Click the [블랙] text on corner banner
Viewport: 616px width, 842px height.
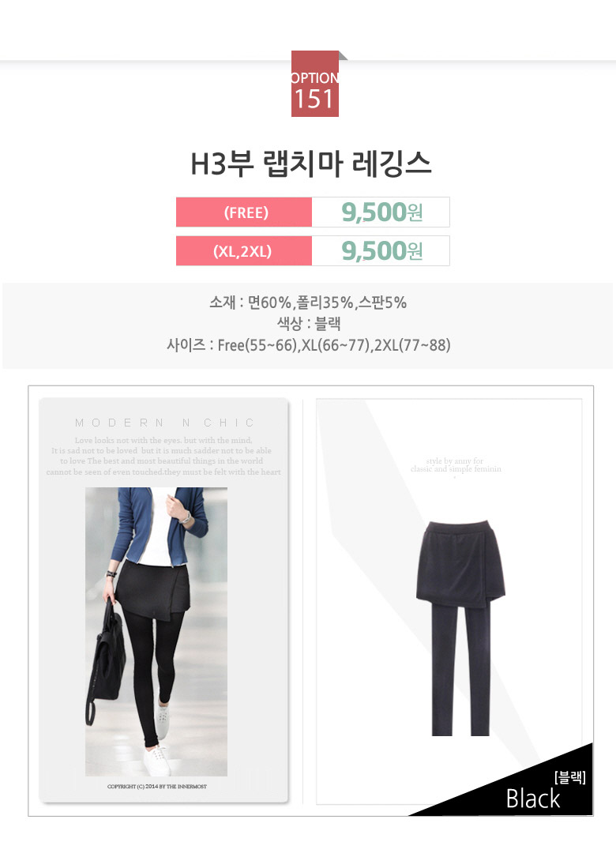pos(570,777)
